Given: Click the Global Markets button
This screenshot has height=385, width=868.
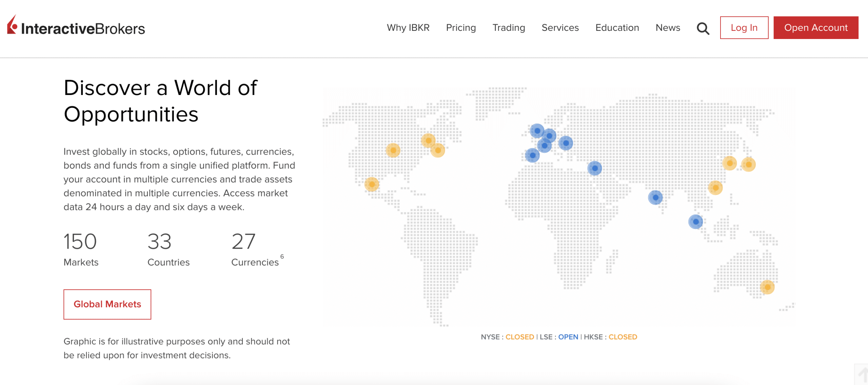Looking at the screenshot, I should (107, 304).
